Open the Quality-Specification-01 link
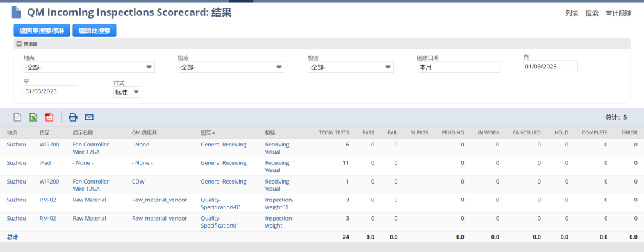The height and width of the screenshot is (252, 644). click(x=220, y=203)
